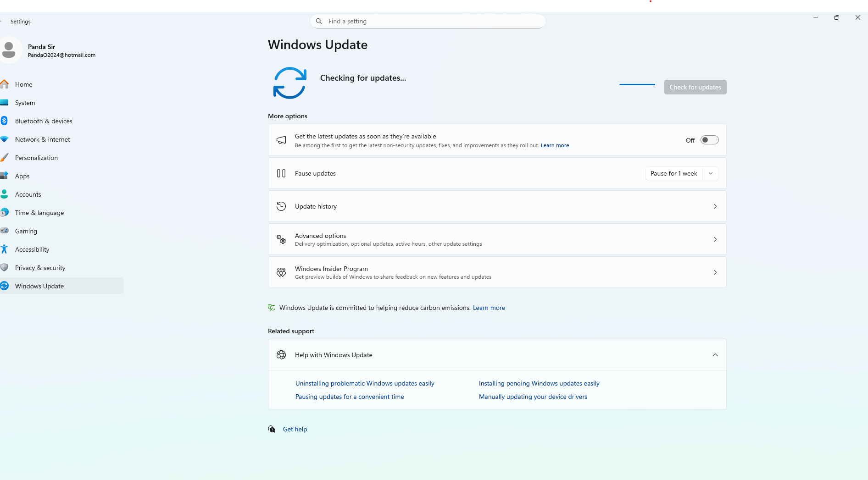Viewport: 868px width, 480px height.
Task: Click the Find a setting search box
Action: pyautogui.click(x=428, y=21)
